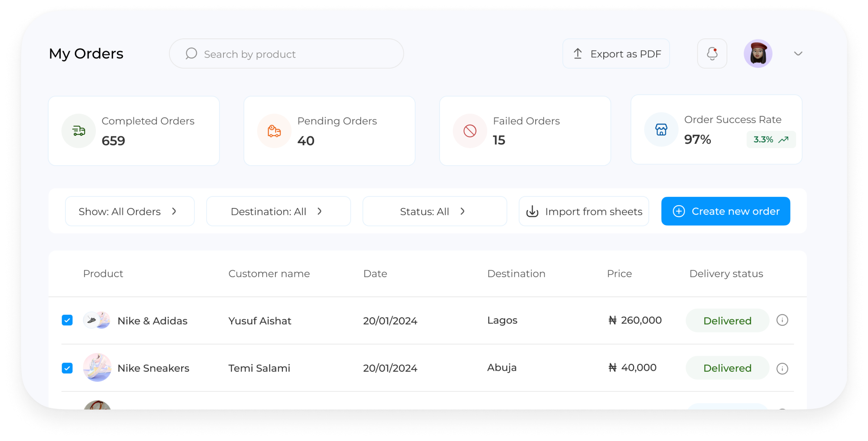
Task: Click the search magnifier icon
Action: point(191,53)
